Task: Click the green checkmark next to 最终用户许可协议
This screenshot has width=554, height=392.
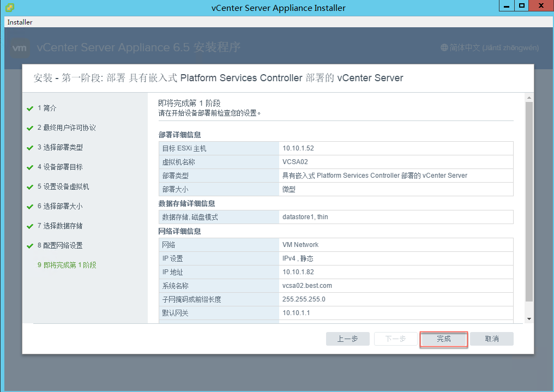Action: point(30,128)
